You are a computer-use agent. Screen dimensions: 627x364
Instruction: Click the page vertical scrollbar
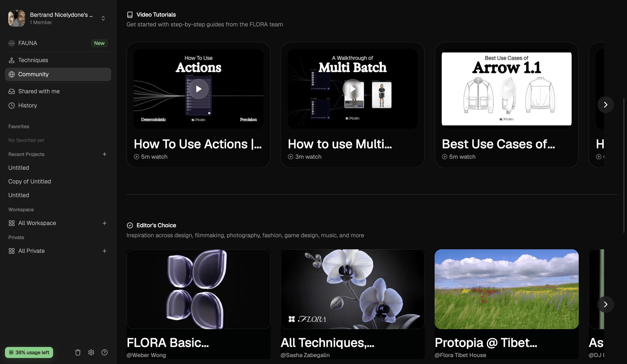tap(624, 165)
